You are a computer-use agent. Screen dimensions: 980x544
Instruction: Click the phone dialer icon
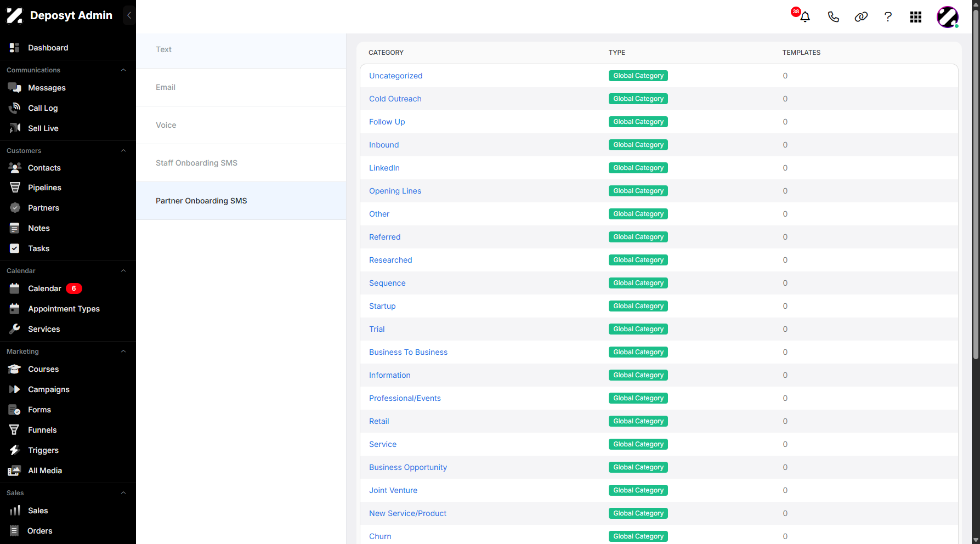click(833, 17)
